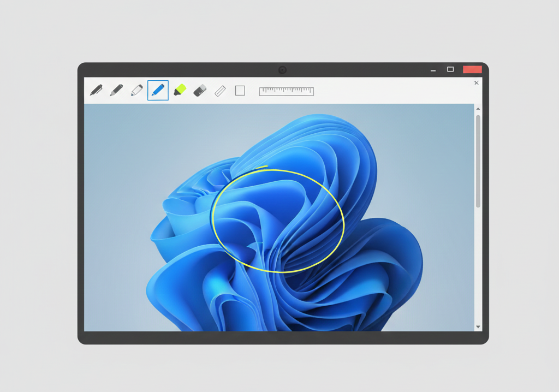Select the ballpoint pen tool
The width and height of the screenshot is (559, 392).
(96, 91)
